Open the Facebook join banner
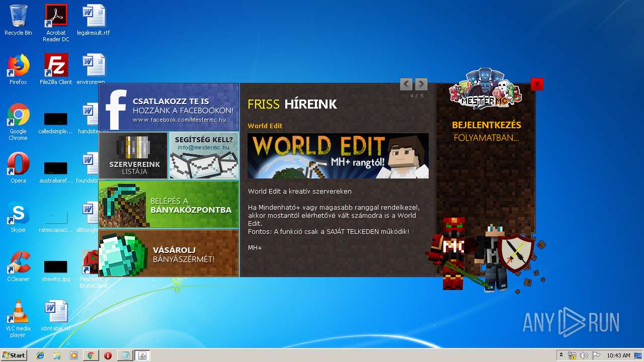Screen dimensions: 644x362 169,107
